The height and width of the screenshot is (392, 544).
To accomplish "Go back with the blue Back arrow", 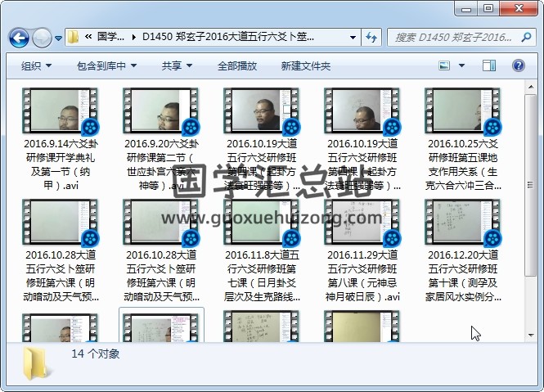I will 19,37.
